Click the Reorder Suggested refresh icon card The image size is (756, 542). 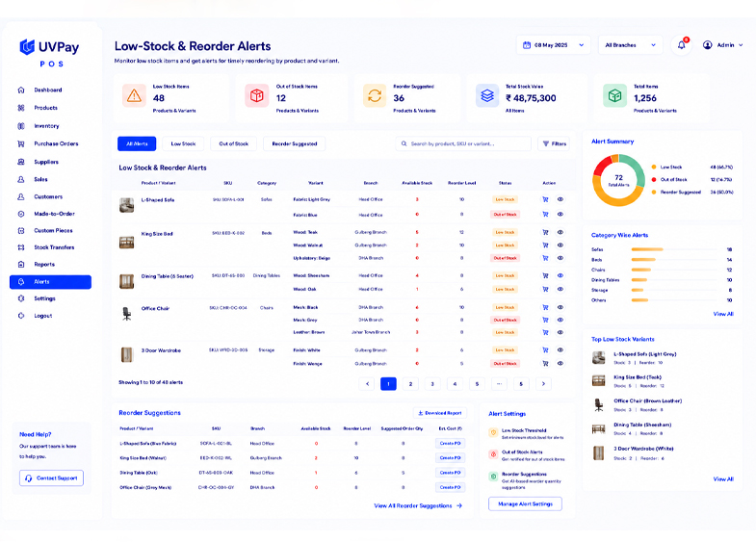click(x=375, y=96)
